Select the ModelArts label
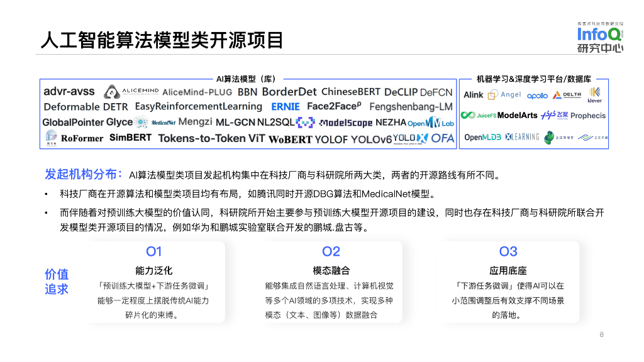The width and height of the screenshot is (644, 362). point(518,115)
